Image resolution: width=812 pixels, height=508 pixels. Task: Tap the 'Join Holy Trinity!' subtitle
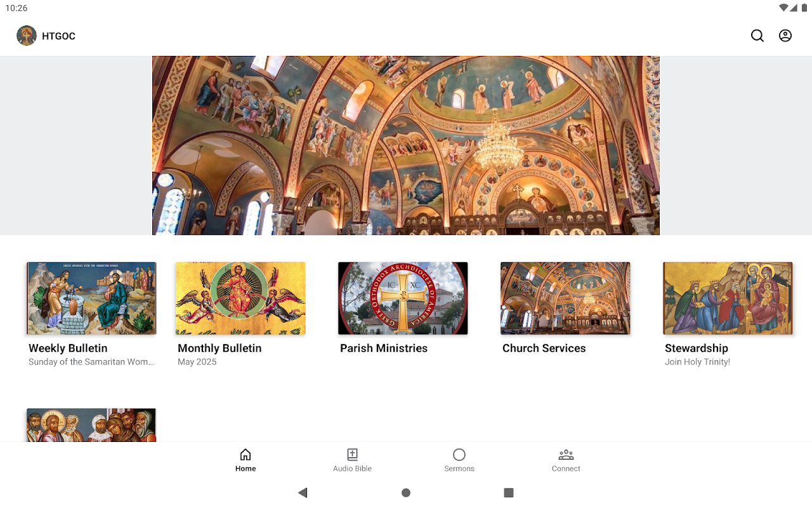[697, 362]
